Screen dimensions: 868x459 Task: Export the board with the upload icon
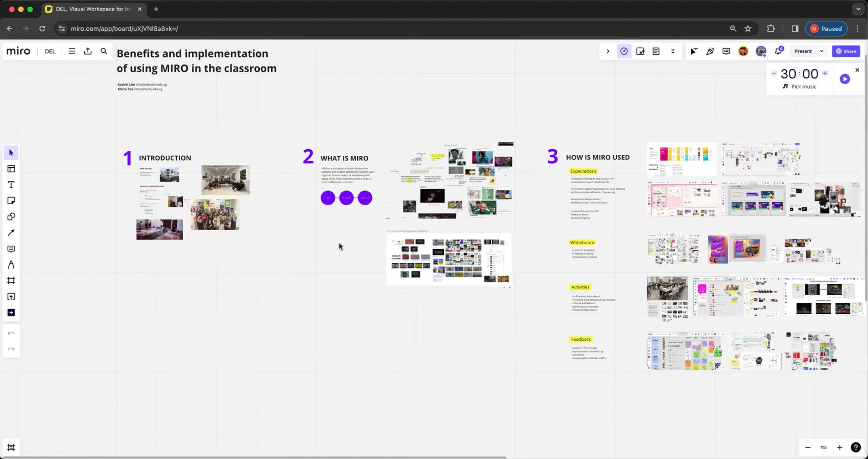[x=88, y=51]
